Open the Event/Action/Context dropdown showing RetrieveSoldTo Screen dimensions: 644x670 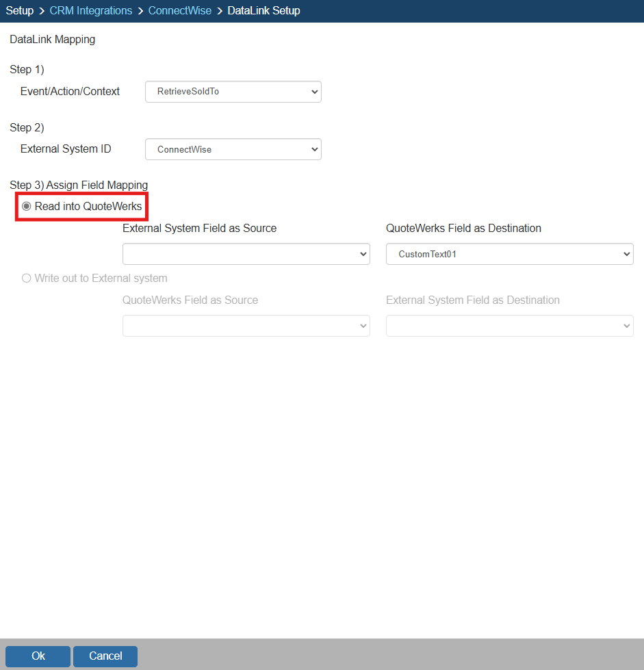[x=233, y=92]
